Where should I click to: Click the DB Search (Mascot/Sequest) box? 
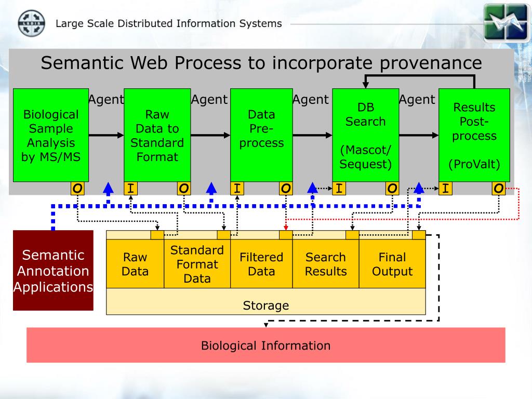click(x=365, y=135)
